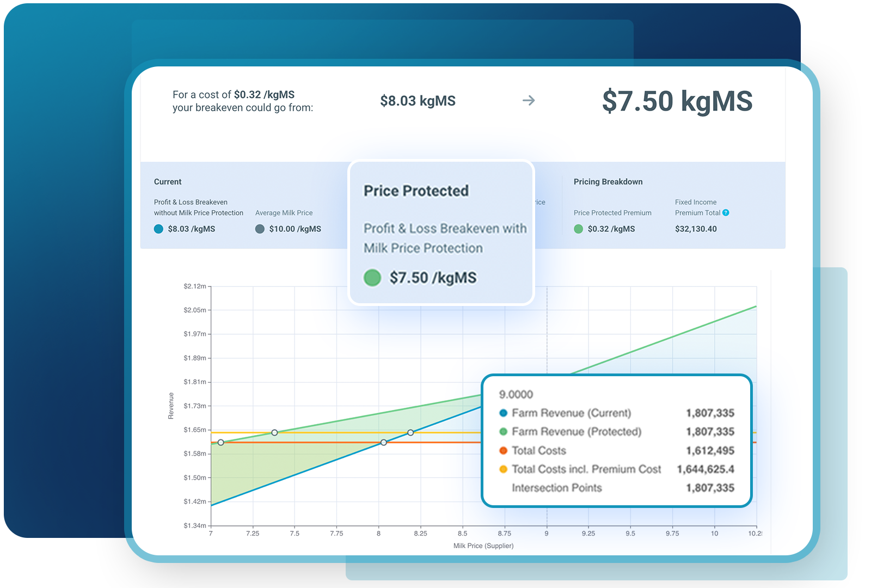Image resolution: width=871 pixels, height=588 pixels.
Task: Switch to the Current section
Action: pos(167,181)
